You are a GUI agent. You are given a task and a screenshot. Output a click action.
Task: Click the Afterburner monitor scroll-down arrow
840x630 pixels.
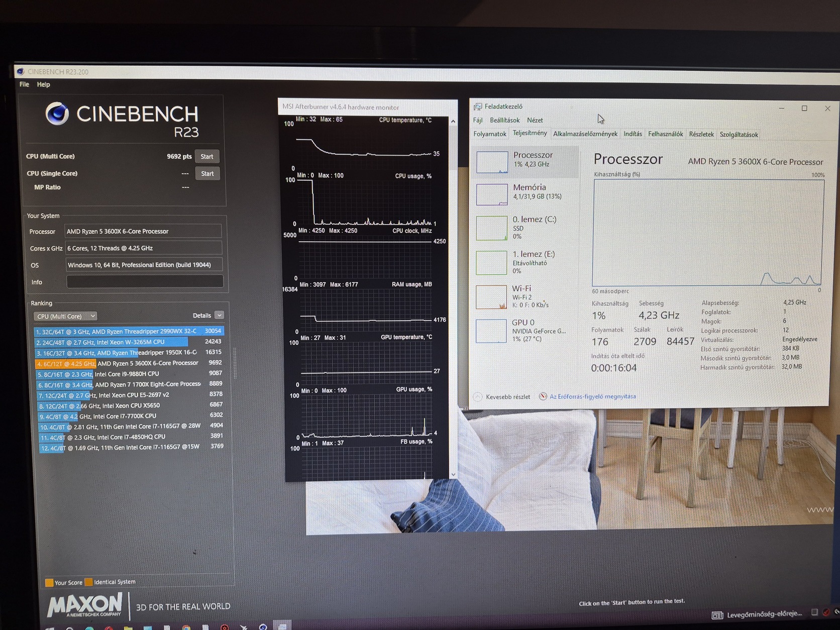click(453, 474)
